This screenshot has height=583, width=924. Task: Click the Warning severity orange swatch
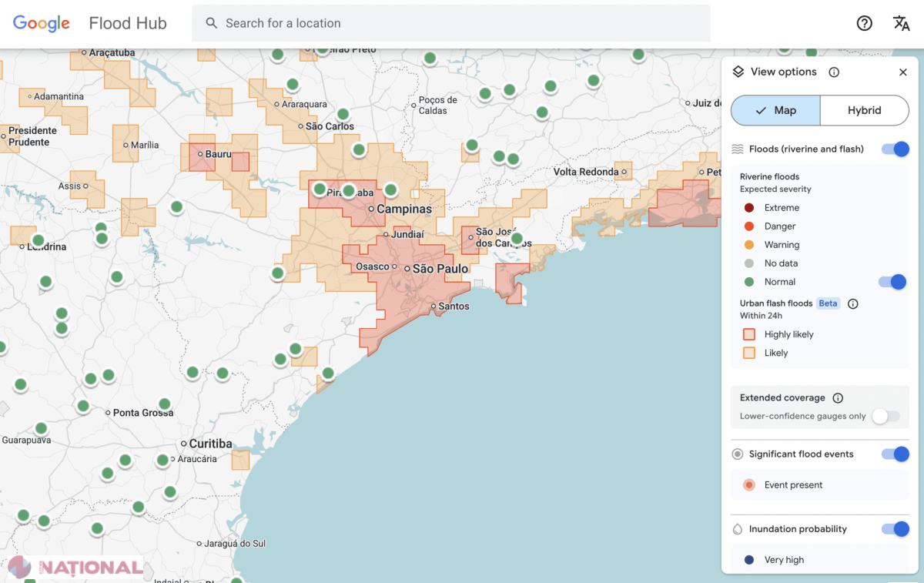tap(749, 245)
